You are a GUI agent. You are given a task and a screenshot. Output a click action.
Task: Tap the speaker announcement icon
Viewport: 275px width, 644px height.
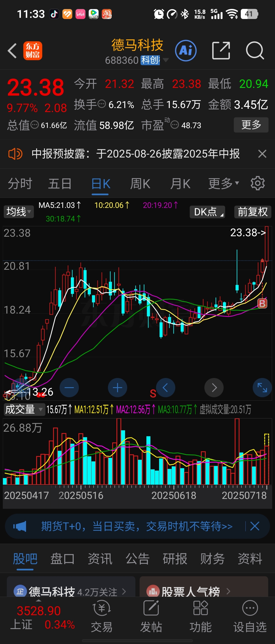[x=15, y=154]
